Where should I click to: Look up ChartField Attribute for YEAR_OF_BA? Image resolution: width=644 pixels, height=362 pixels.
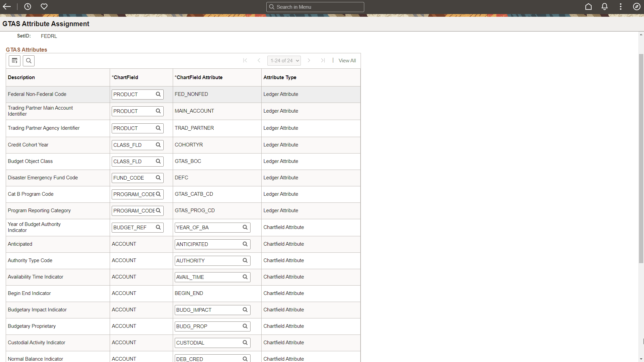point(245,227)
